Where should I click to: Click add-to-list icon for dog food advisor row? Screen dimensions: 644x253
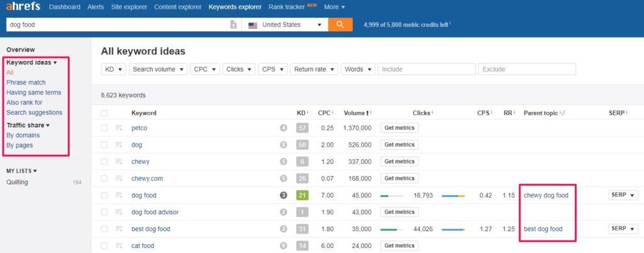[119, 212]
